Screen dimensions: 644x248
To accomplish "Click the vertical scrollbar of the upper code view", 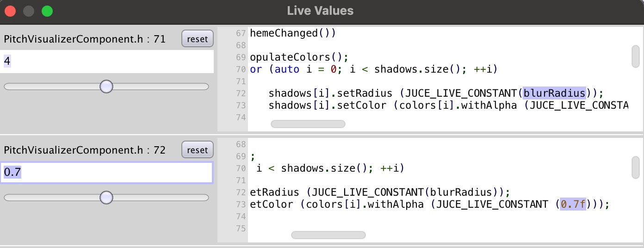I will [x=636, y=56].
